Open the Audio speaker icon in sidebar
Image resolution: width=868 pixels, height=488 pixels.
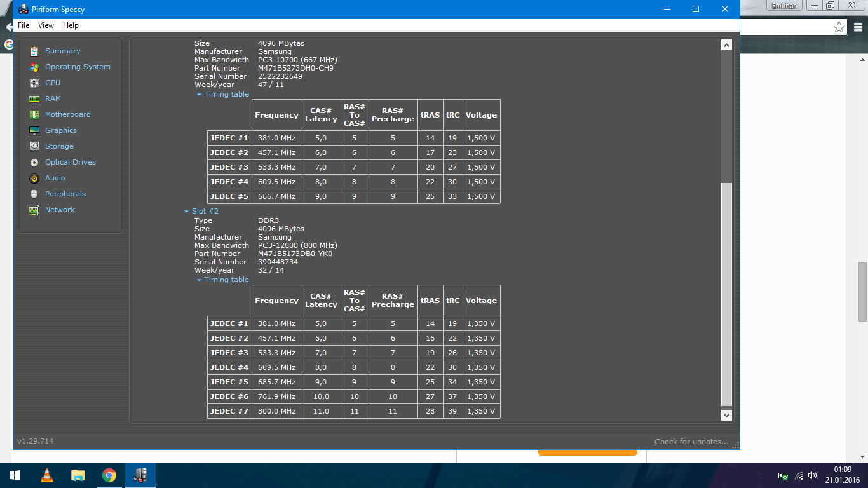[34, 178]
